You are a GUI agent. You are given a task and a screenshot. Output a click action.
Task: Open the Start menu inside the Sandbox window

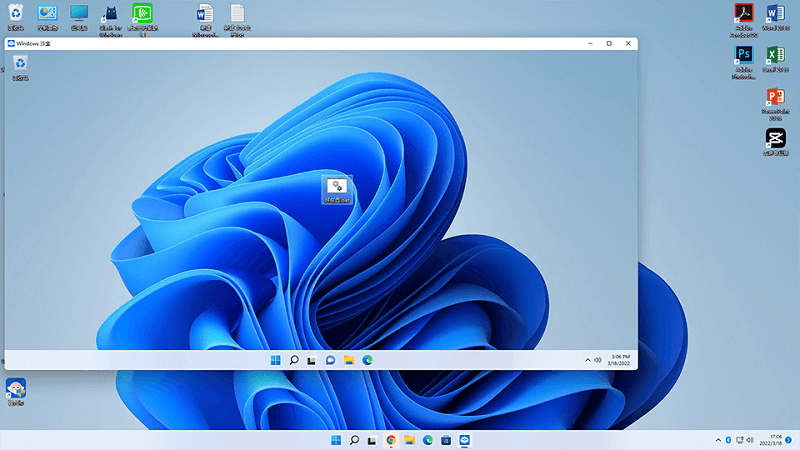pos(276,360)
